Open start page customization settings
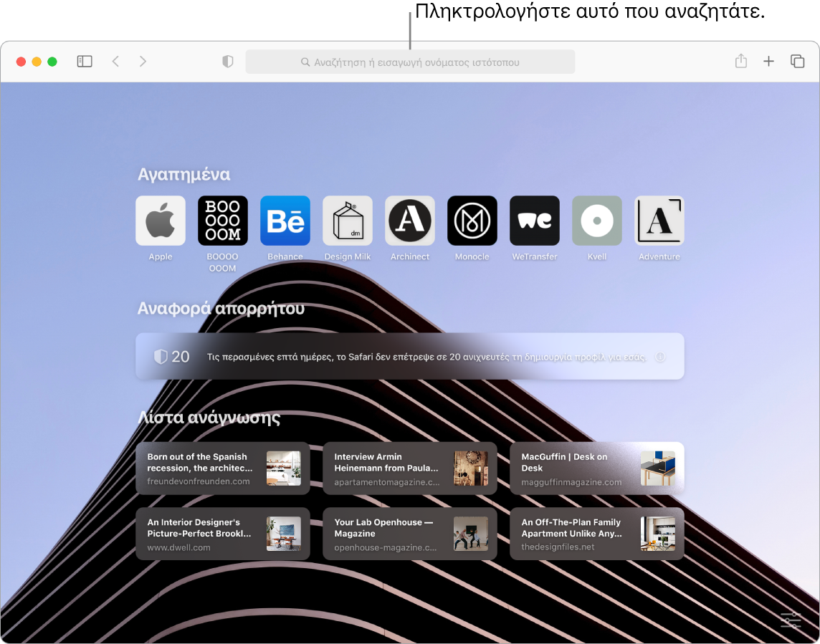 coord(791,620)
